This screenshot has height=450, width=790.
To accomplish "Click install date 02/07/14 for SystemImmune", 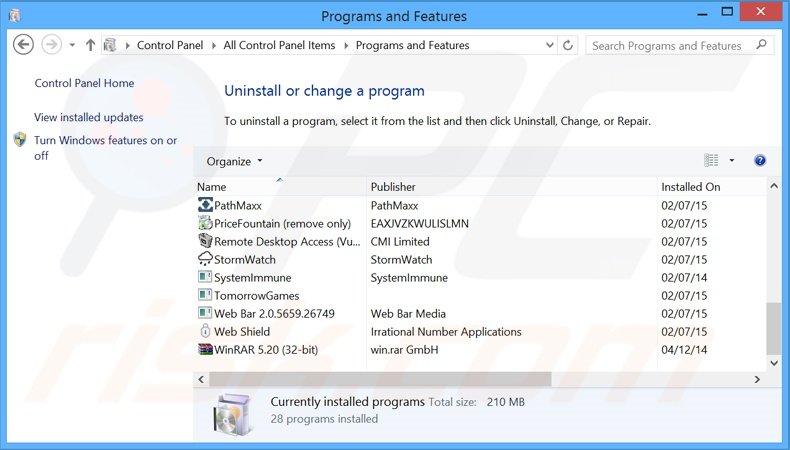I will point(684,278).
